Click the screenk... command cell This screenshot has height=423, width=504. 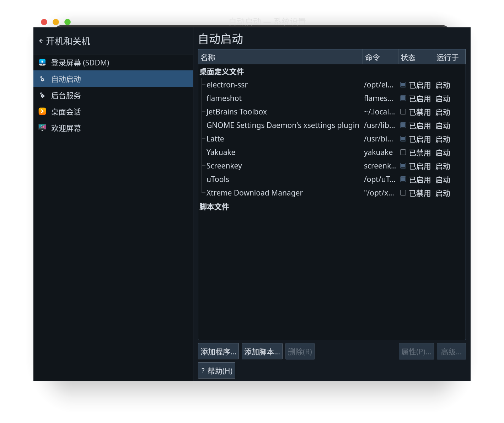pos(380,166)
